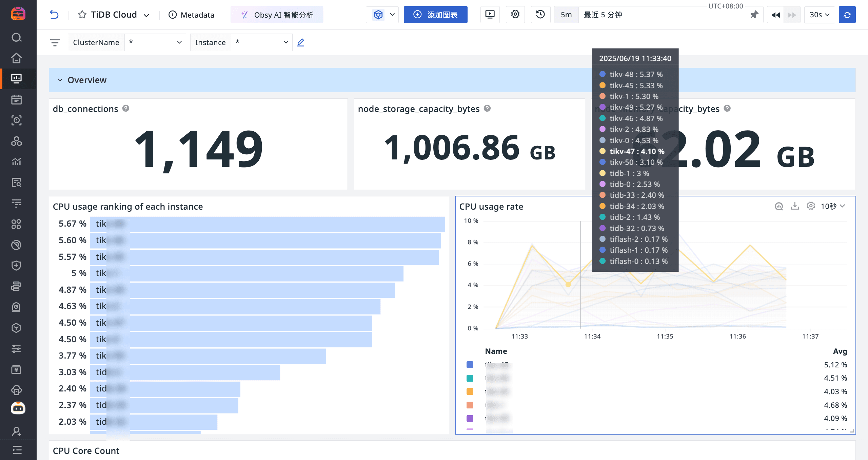Image resolution: width=868 pixels, height=460 pixels.
Task: Click the back arrow icon in header
Action: (x=54, y=15)
